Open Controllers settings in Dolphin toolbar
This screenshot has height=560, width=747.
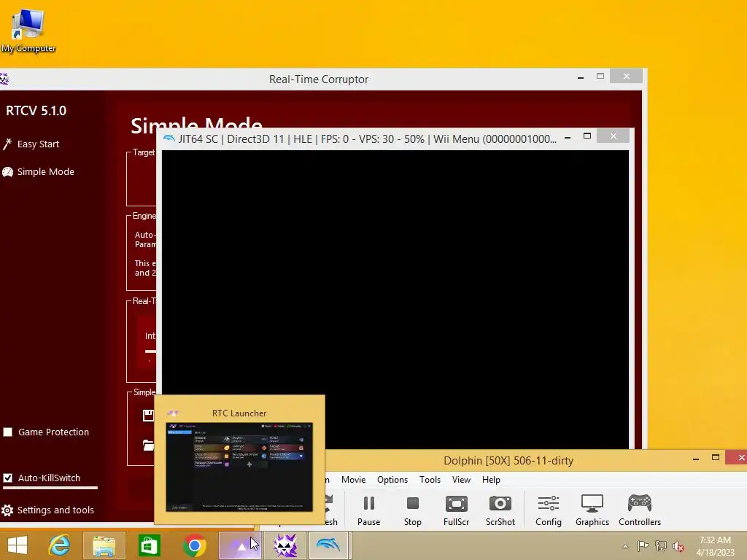tap(640, 510)
